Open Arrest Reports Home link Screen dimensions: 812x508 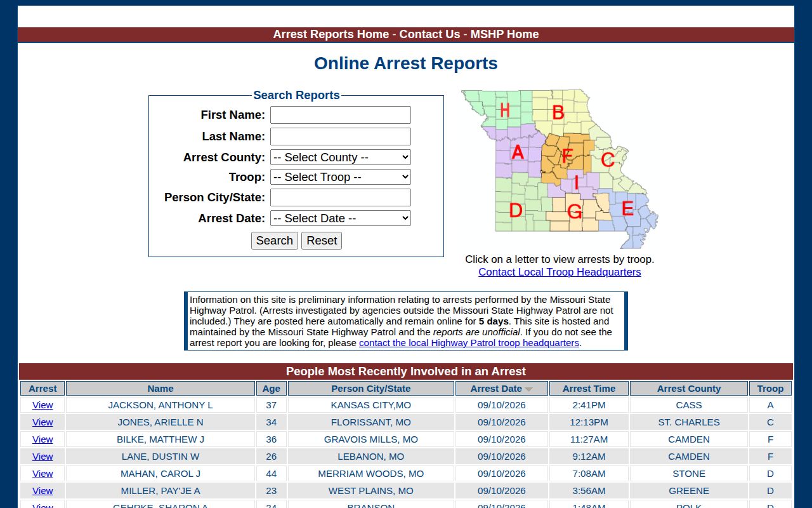tap(331, 34)
